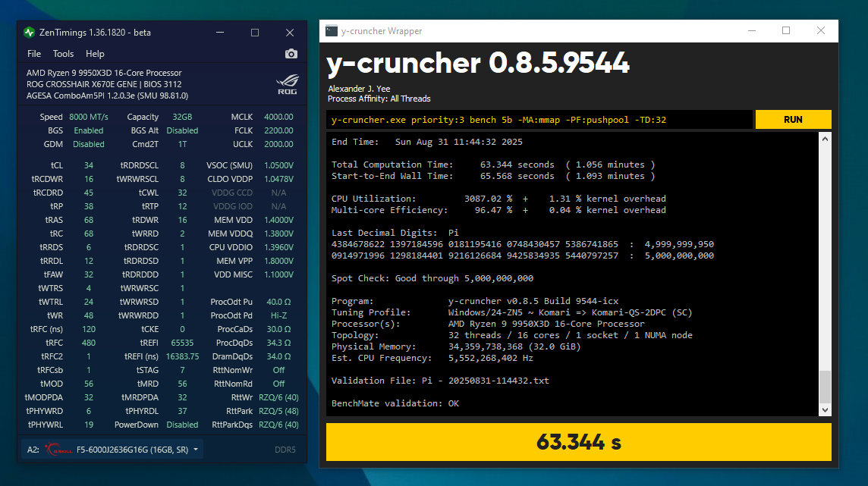Click the PowerDown value Disabled

182,425
